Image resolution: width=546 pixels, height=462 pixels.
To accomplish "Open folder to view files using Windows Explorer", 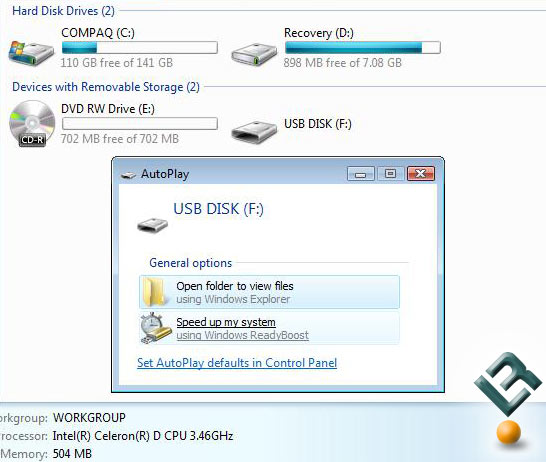I will click(x=270, y=292).
